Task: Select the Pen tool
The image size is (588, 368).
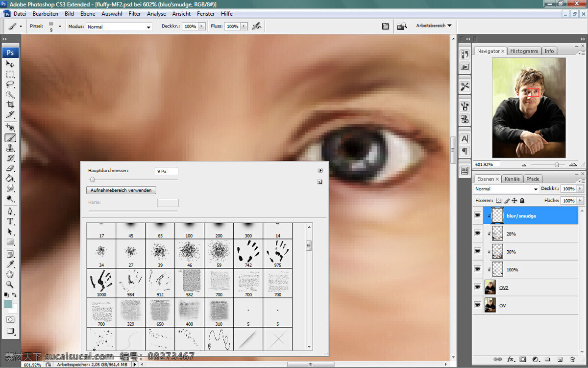Action: (x=10, y=211)
